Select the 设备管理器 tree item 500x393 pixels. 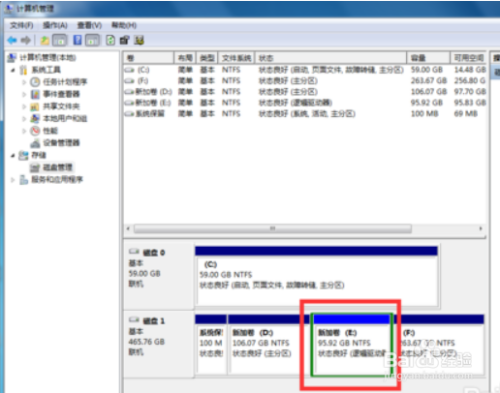click(x=61, y=143)
